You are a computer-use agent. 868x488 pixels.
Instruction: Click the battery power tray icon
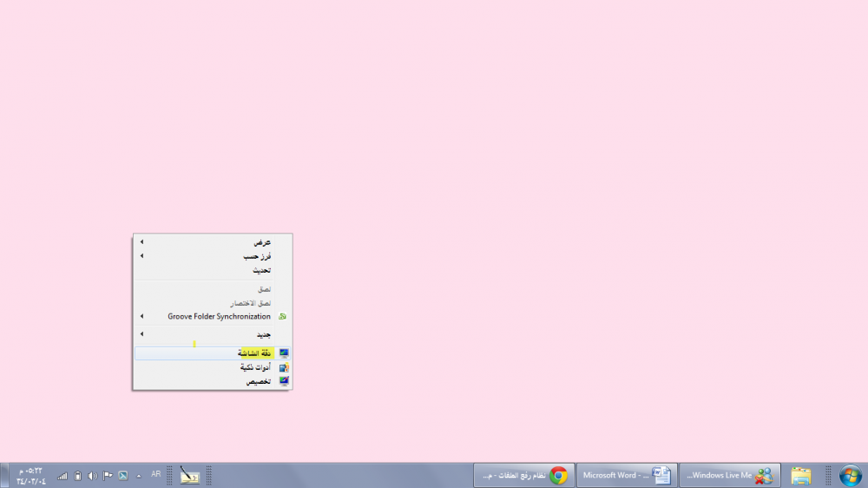[78, 475]
